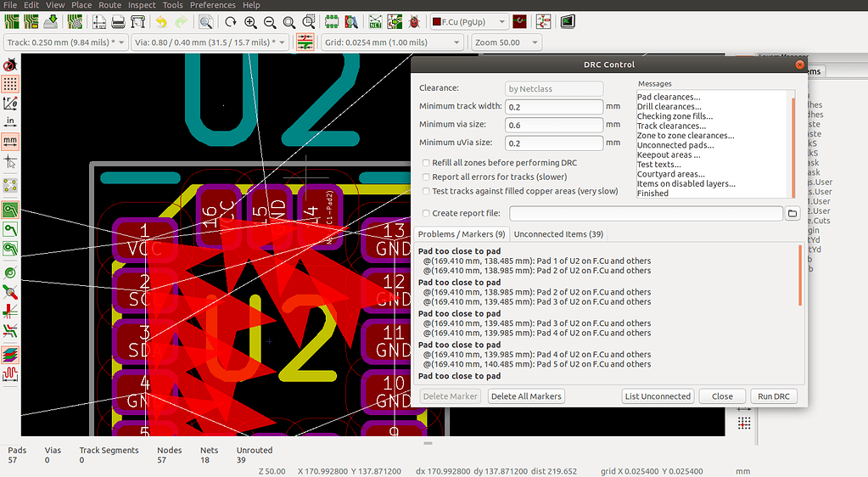Expand the Track width dropdown
This screenshot has width=868, height=477.
pyautogui.click(x=65, y=42)
